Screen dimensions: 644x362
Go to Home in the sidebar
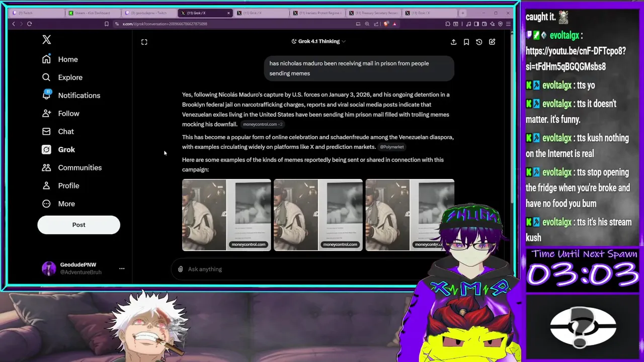[x=60, y=59]
